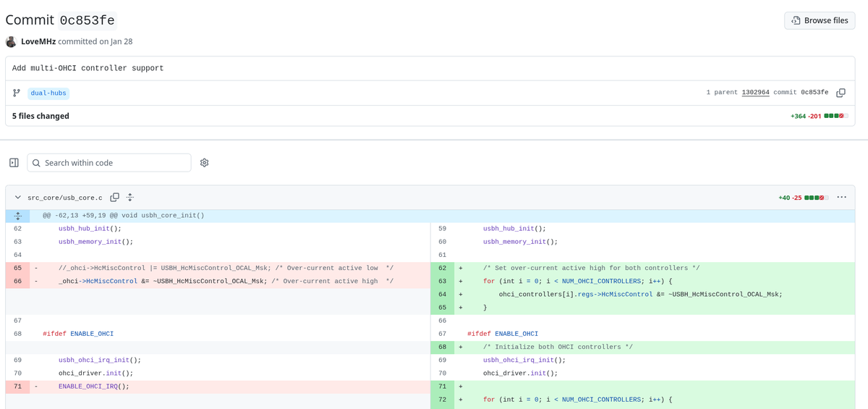The width and height of the screenshot is (868, 409).
Task: Select the hunk header usbh_core_init() text
Action: tap(123, 216)
